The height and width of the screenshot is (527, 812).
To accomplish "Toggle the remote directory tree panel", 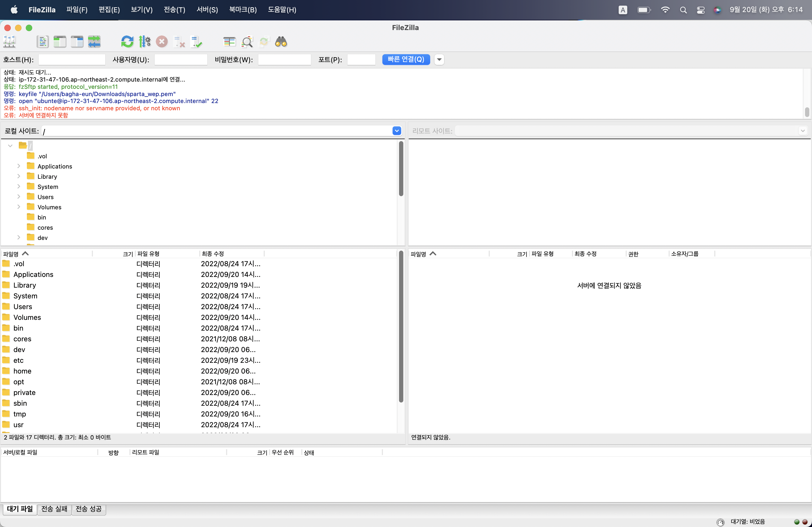I will (x=77, y=42).
